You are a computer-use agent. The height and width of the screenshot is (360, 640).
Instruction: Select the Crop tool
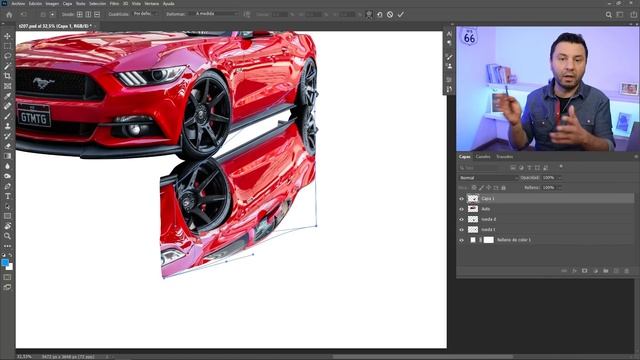7,76
